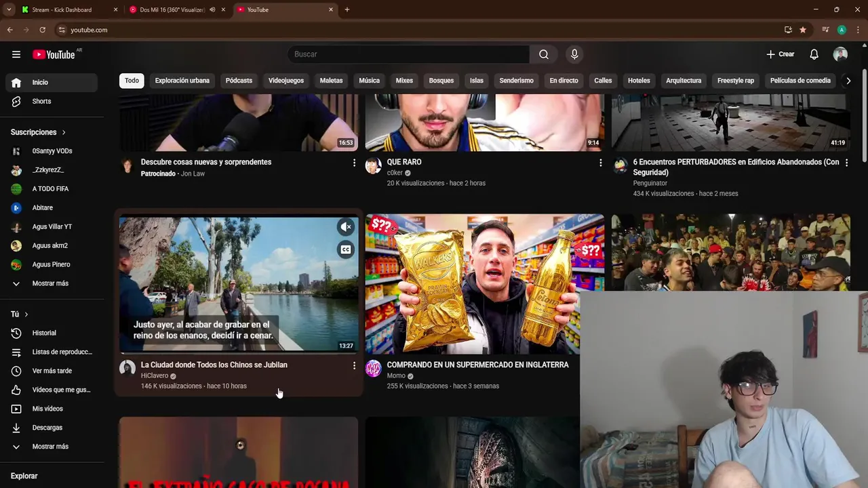Open Listas de reproducción in sidebar
The image size is (868, 488).
coord(52,352)
